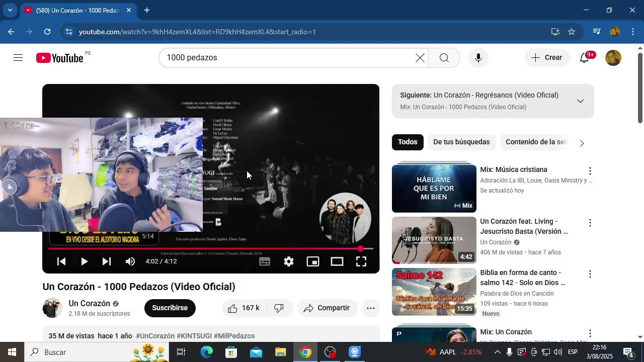The image size is (644, 362).
Task: Close the Un Corazón browser tab
Action: click(x=129, y=10)
